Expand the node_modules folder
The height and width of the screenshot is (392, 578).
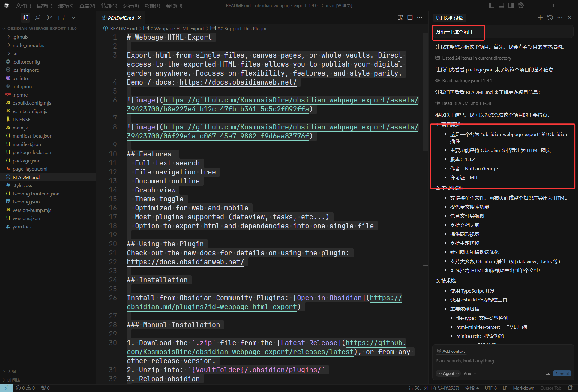[28, 45]
